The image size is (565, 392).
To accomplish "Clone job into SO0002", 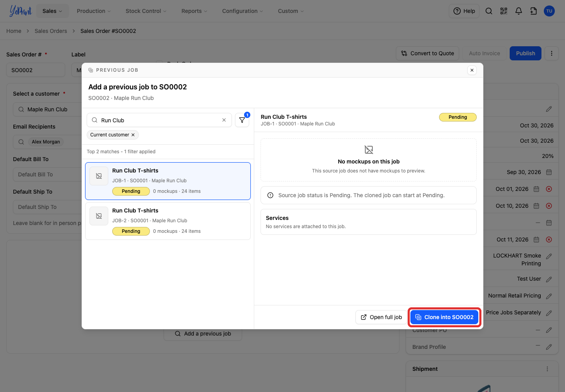I will 445,317.
